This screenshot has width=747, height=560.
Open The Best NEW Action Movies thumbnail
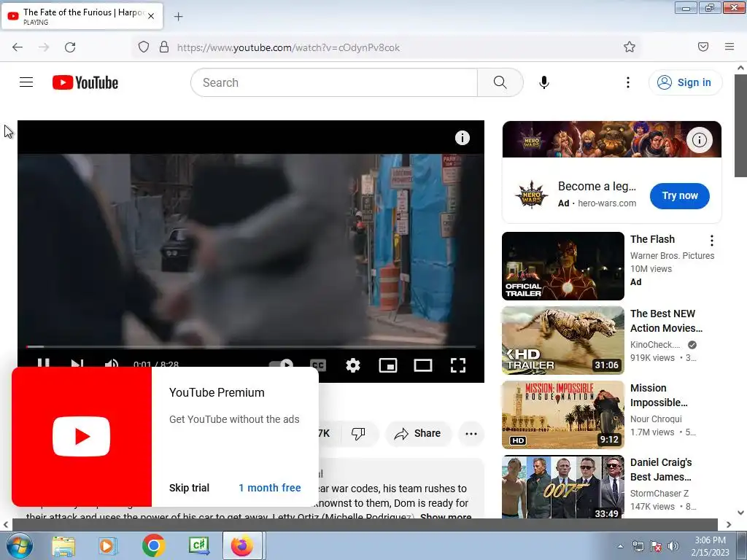tap(563, 341)
